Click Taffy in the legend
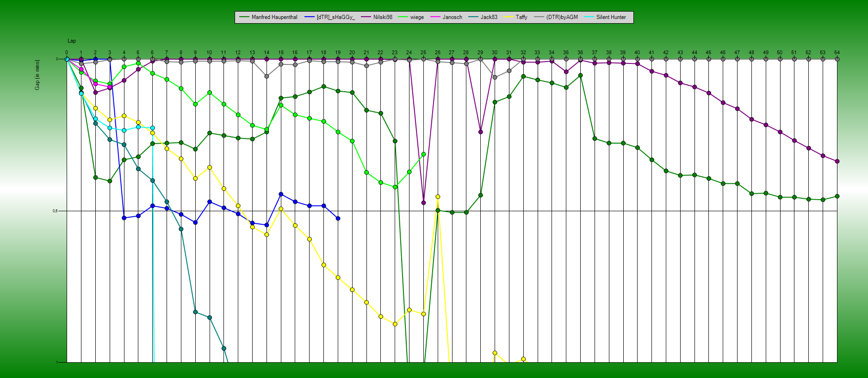Screen dimensions: 868x378 point(521,17)
